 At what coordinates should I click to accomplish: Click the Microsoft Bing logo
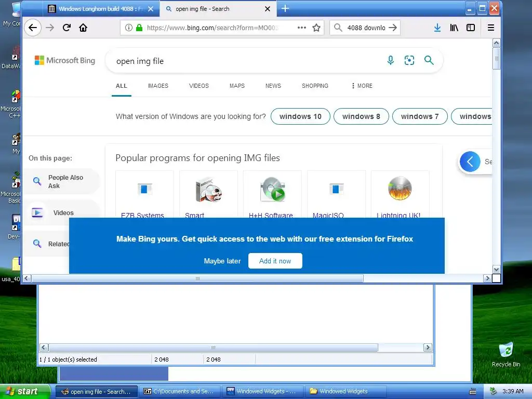click(x=65, y=60)
